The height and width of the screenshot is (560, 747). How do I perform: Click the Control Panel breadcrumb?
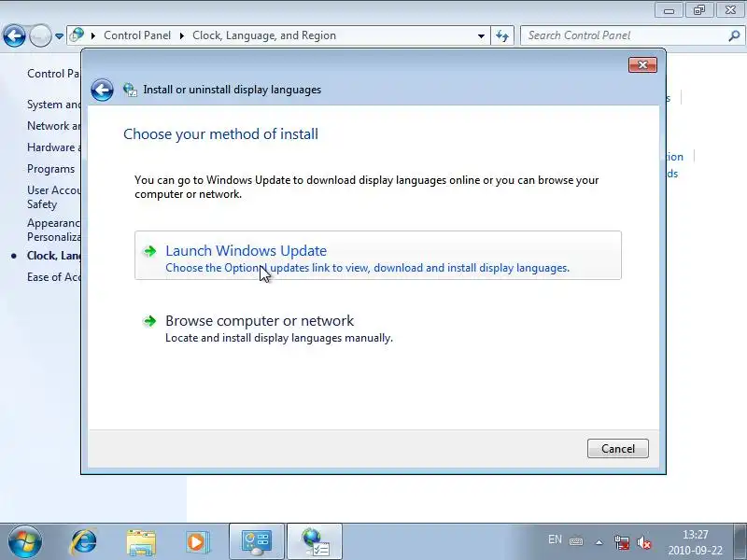pyautogui.click(x=136, y=35)
